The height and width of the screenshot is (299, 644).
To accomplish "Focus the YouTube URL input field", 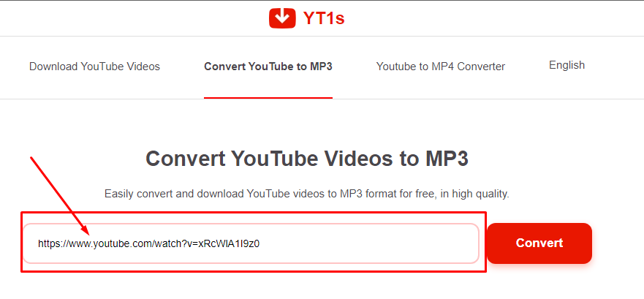I will (x=251, y=243).
